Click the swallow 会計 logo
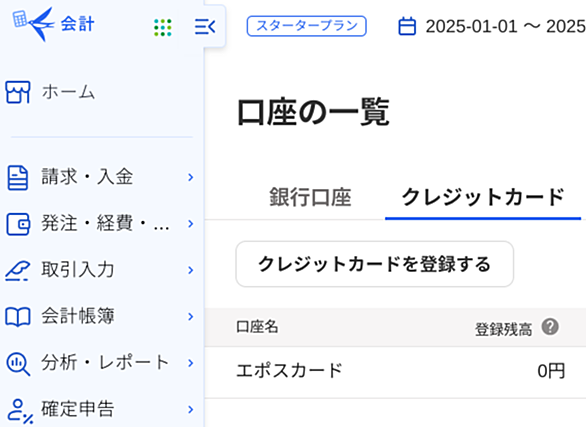The height and width of the screenshot is (427, 586). click(x=53, y=24)
